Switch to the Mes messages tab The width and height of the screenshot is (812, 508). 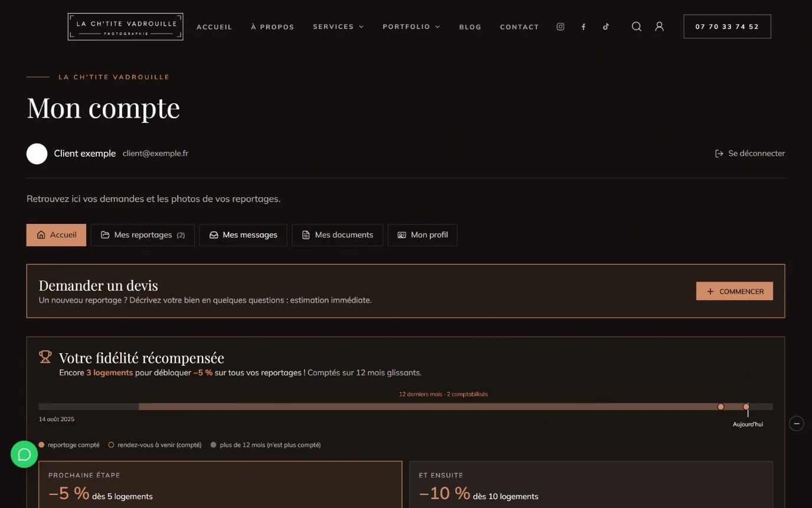click(243, 235)
